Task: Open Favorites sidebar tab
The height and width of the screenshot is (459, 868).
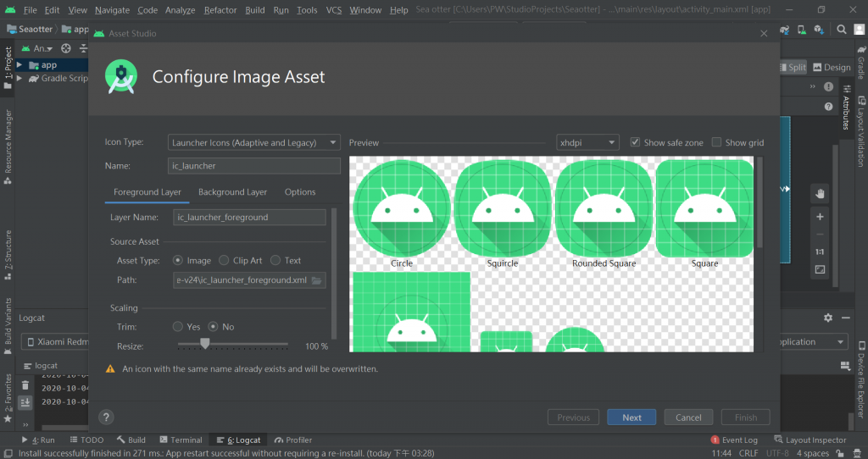Action: (x=8, y=398)
